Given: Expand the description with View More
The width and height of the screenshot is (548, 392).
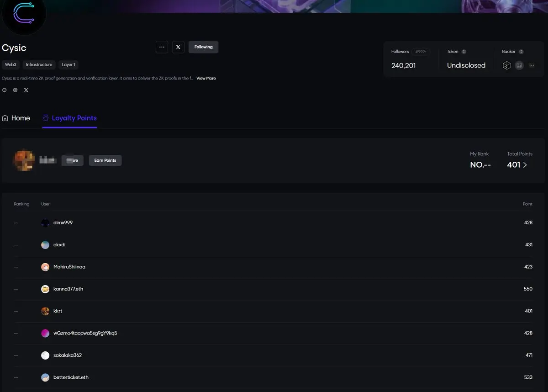Looking at the screenshot, I should (206, 79).
